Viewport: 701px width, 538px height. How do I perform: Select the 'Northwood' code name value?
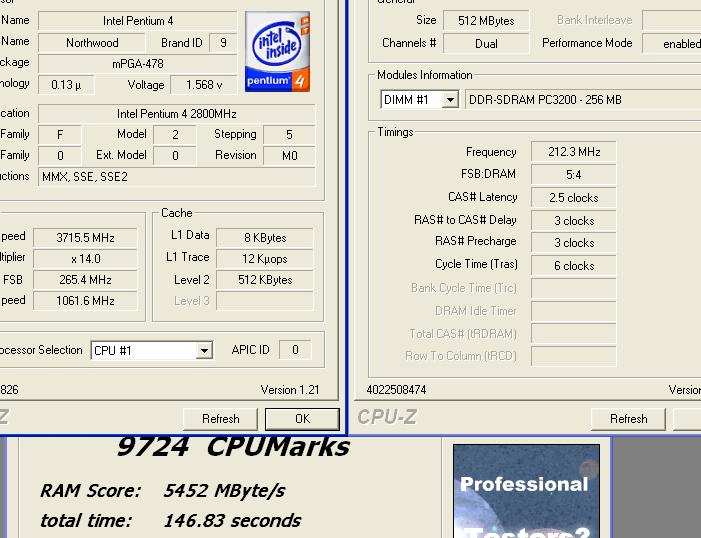[x=92, y=43]
